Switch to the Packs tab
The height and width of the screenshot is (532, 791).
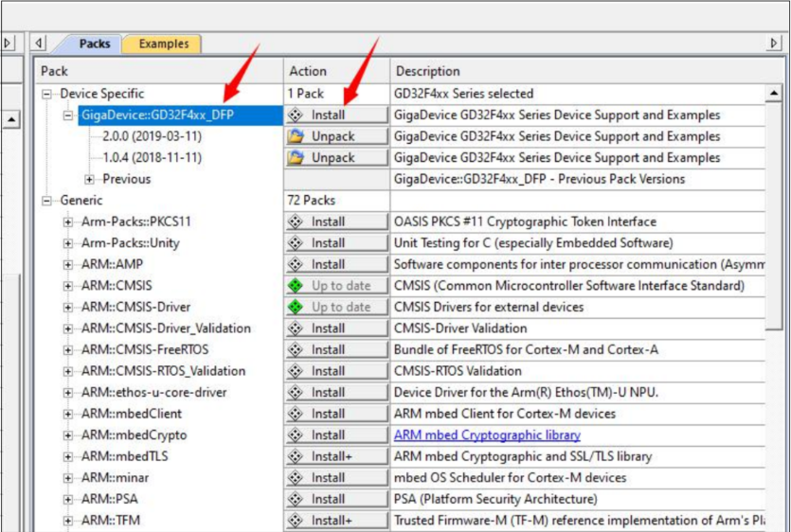[95, 44]
